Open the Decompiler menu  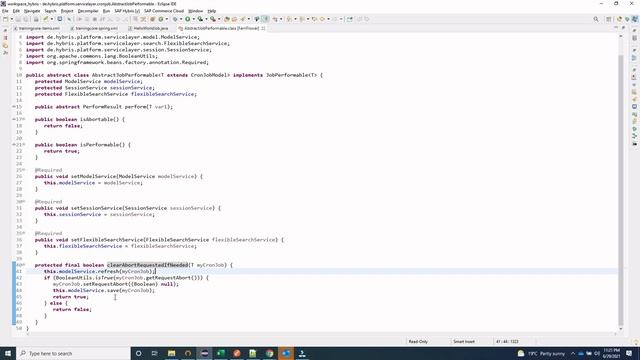coord(88,11)
